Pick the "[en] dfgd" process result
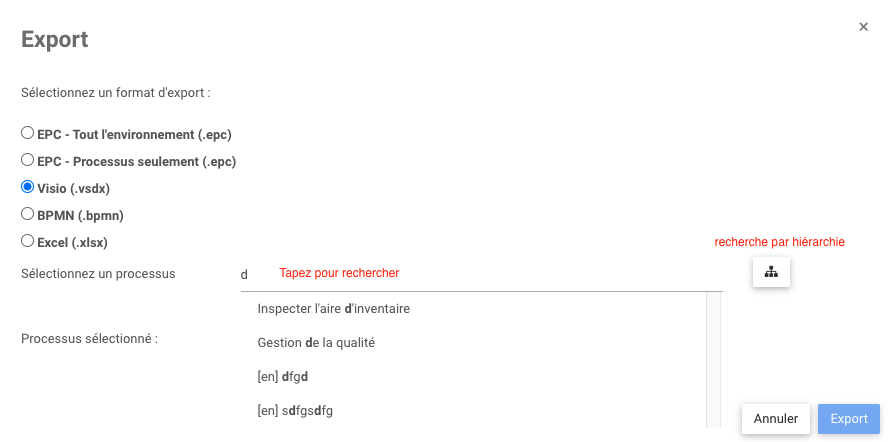891x442 pixels. (283, 377)
